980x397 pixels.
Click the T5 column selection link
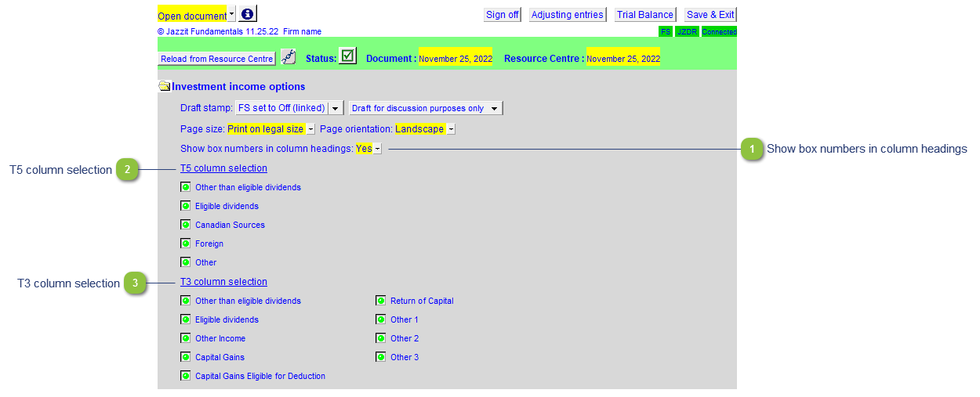pos(223,168)
